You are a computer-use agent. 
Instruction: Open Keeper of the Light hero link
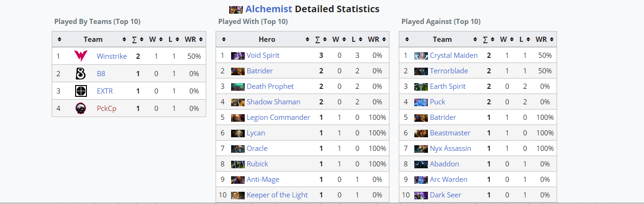tap(277, 195)
